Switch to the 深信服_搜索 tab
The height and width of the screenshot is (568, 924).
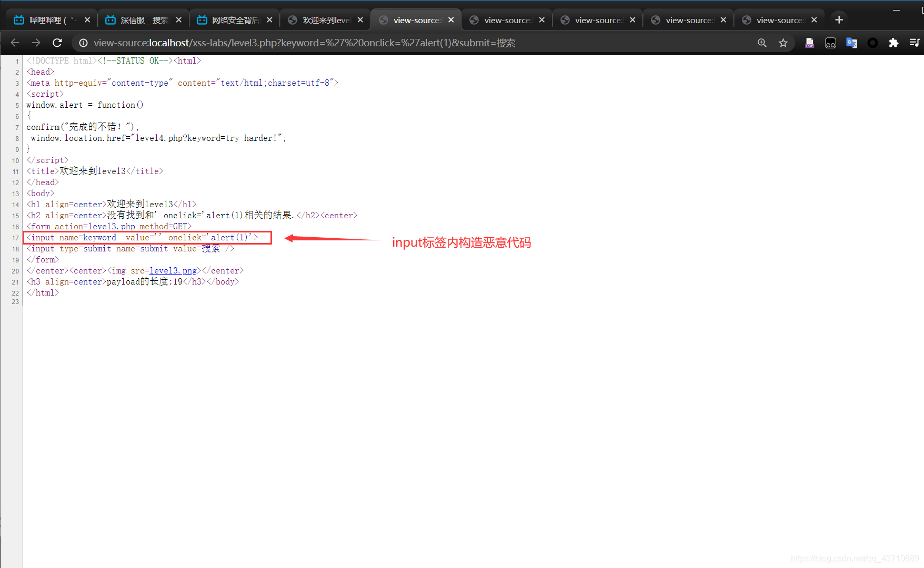coord(143,20)
